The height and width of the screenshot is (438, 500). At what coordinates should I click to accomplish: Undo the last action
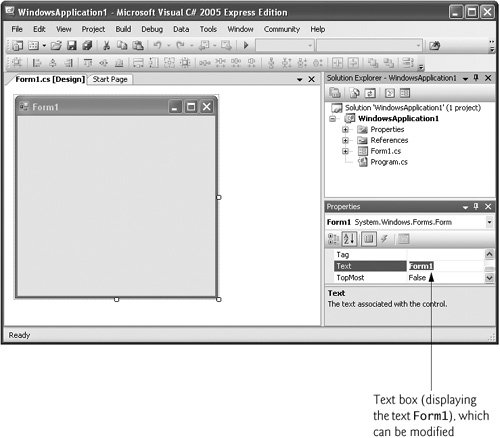[x=157, y=45]
